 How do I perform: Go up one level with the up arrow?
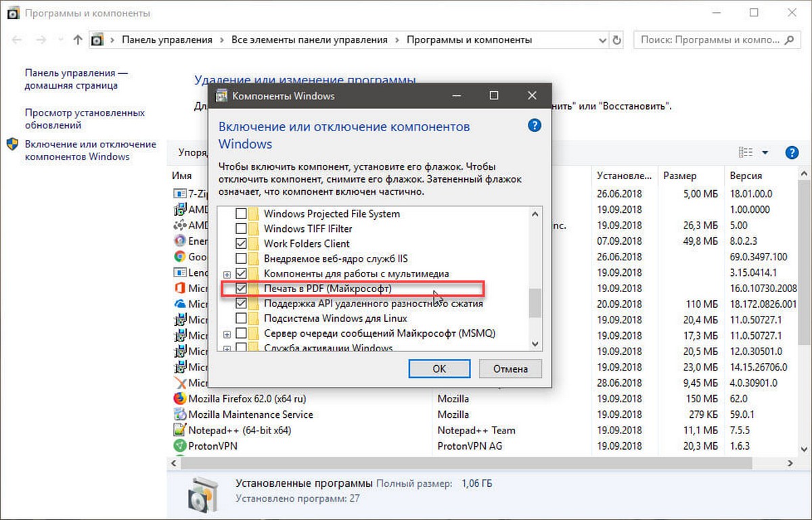pyautogui.click(x=77, y=40)
